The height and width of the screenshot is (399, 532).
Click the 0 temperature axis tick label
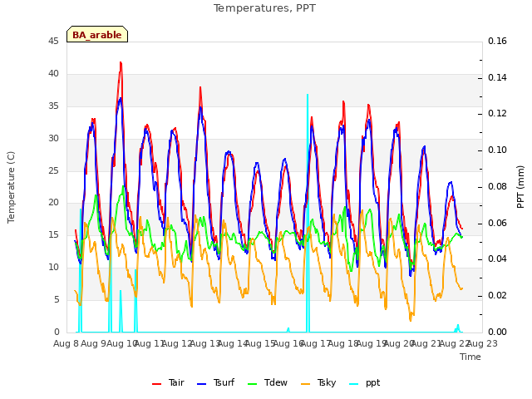click(57, 332)
